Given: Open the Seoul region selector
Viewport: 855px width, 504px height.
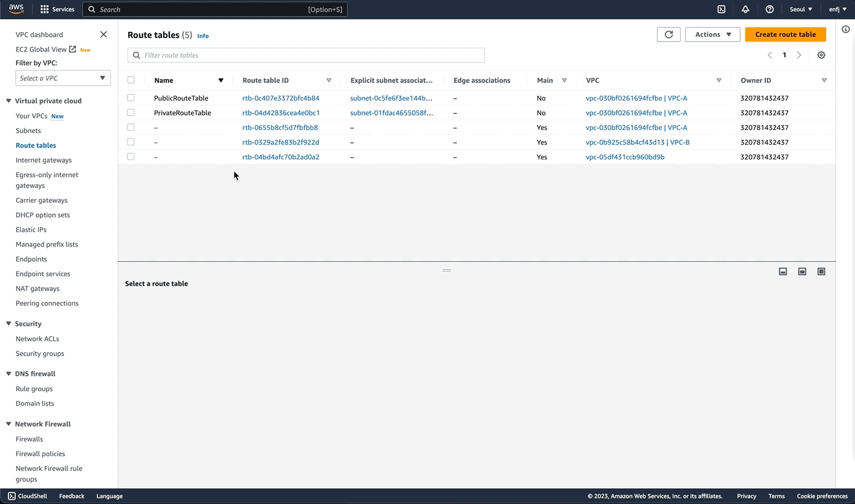Looking at the screenshot, I should (801, 9).
